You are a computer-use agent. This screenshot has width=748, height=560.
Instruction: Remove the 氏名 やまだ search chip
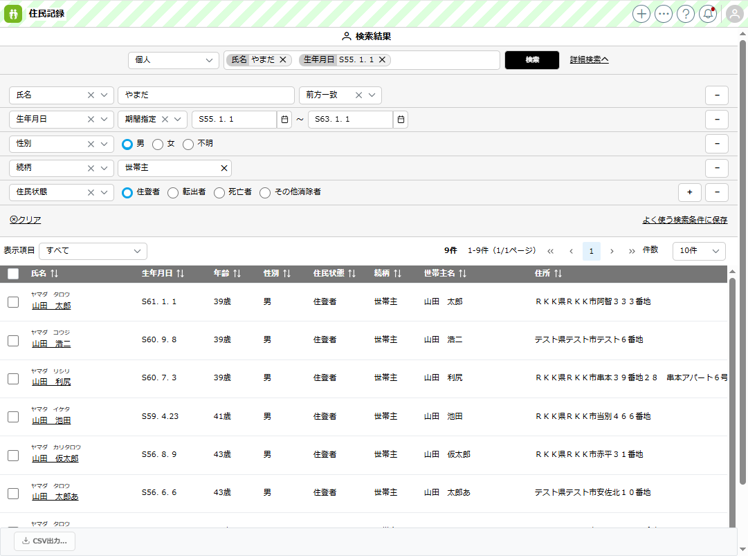(283, 59)
